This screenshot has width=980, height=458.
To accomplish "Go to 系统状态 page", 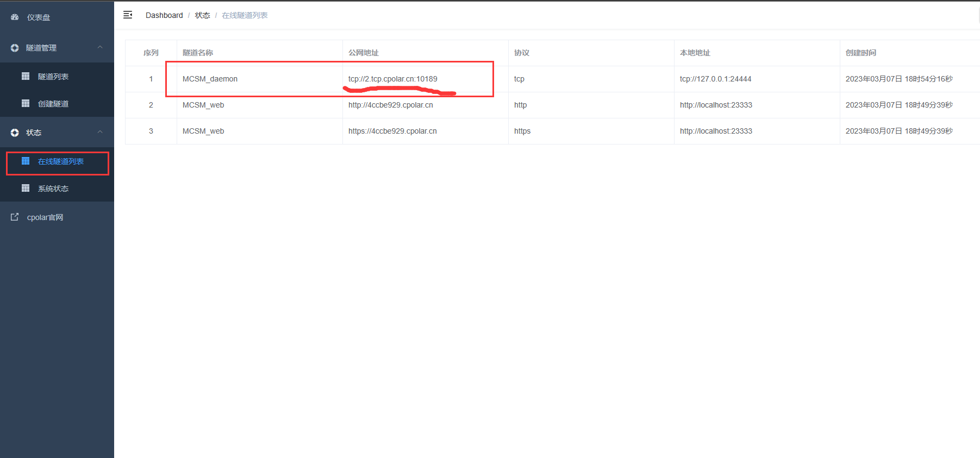I will 53,189.
